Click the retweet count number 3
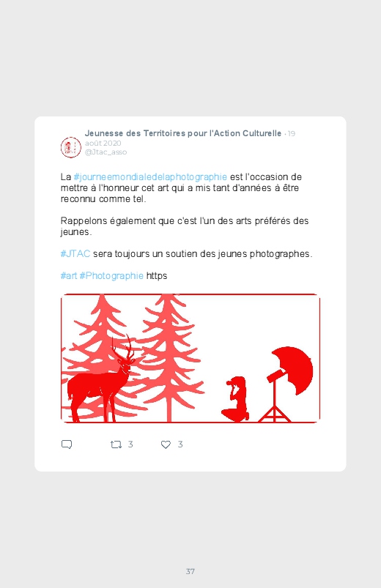Screen dimensions: 381x588 (x=130, y=444)
